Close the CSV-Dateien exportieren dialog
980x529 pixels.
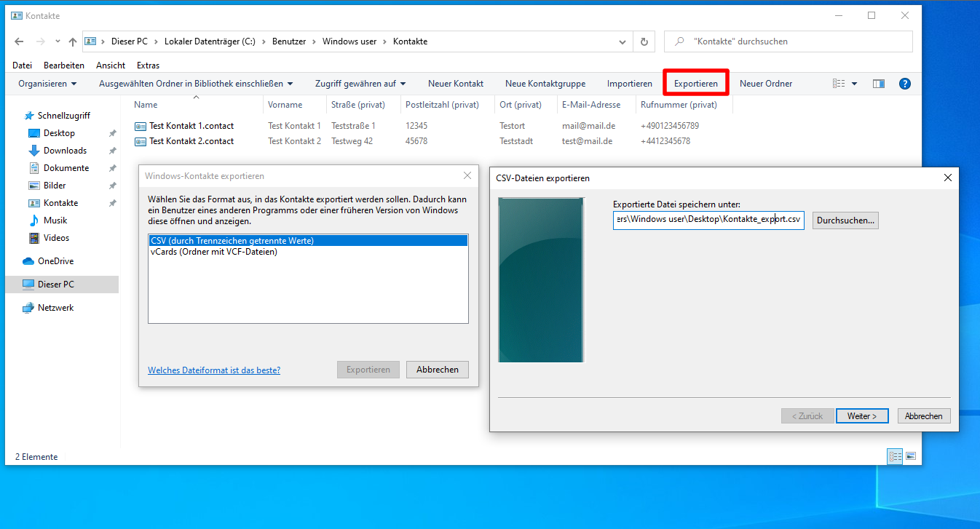coord(947,178)
